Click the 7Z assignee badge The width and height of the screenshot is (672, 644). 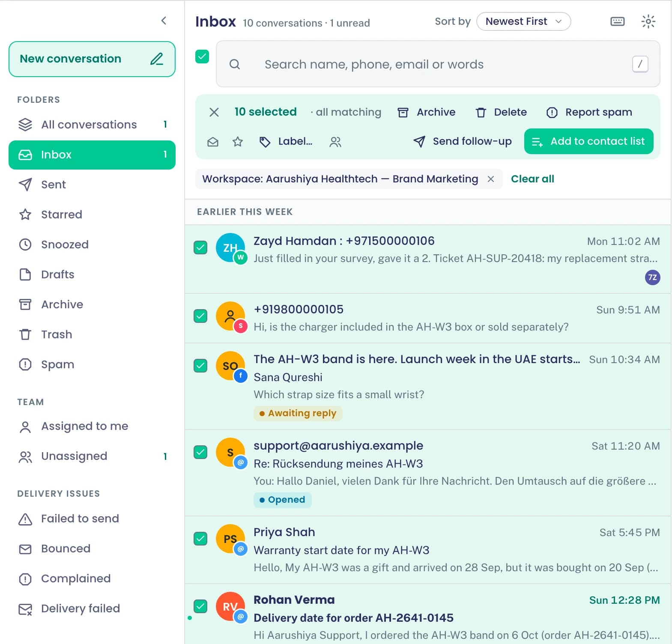(652, 277)
